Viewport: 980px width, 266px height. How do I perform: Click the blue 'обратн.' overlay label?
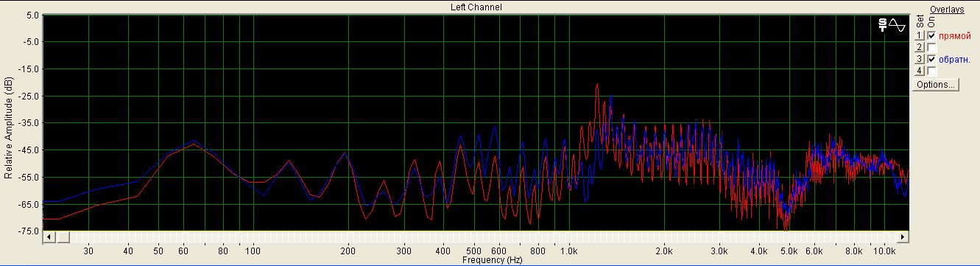coord(955,60)
